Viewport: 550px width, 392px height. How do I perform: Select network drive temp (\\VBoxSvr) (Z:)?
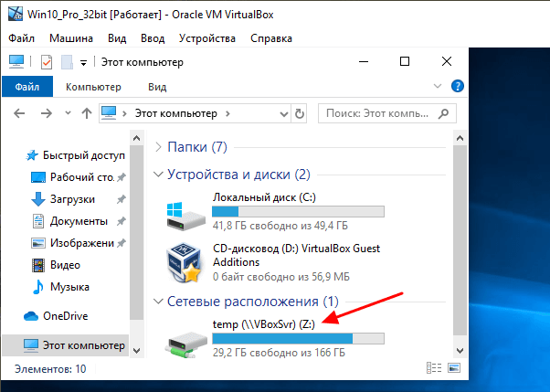273,337
